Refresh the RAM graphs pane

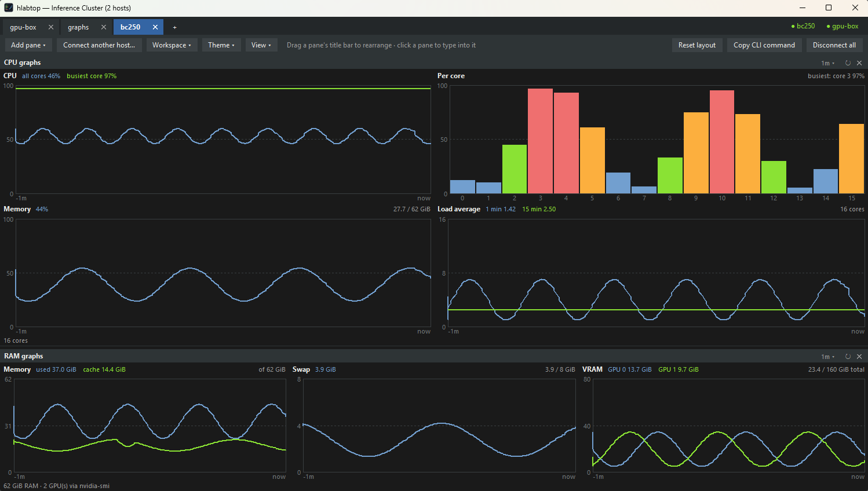[848, 357]
